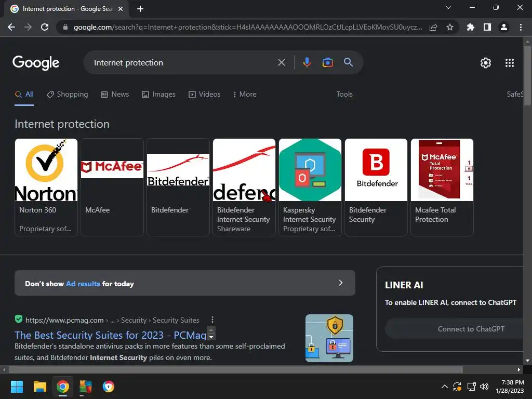Switch to the Images tab
The image size is (532, 399).
pyautogui.click(x=158, y=95)
